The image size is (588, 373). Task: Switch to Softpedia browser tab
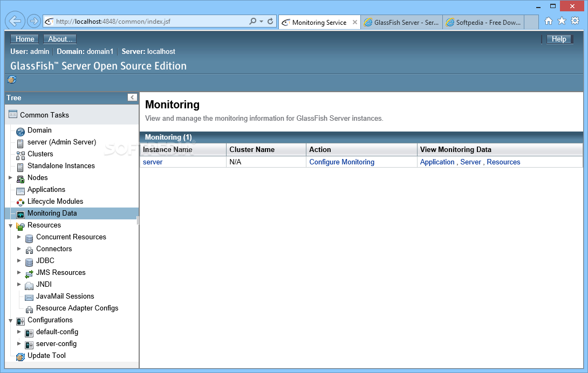click(x=483, y=23)
